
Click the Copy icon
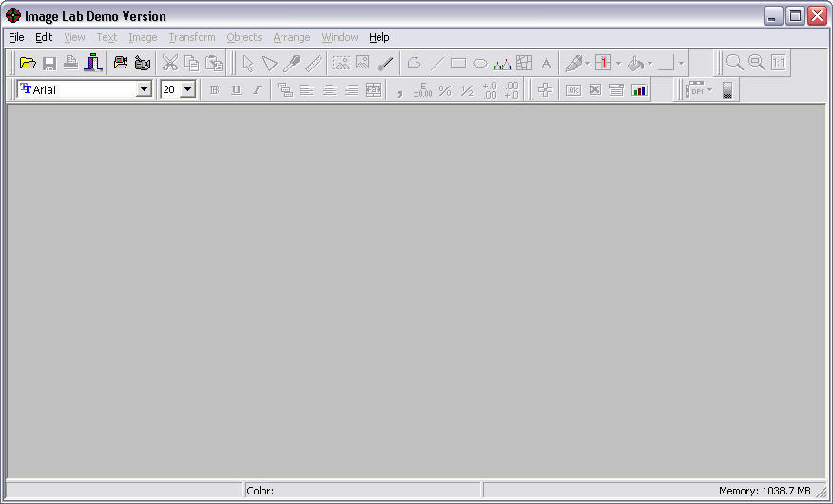tap(191, 63)
